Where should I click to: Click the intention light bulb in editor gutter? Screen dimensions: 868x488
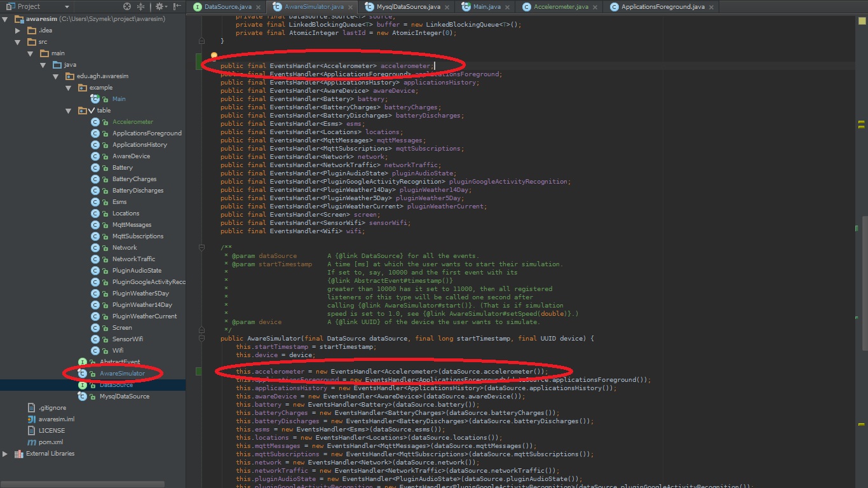(x=215, y=57)
